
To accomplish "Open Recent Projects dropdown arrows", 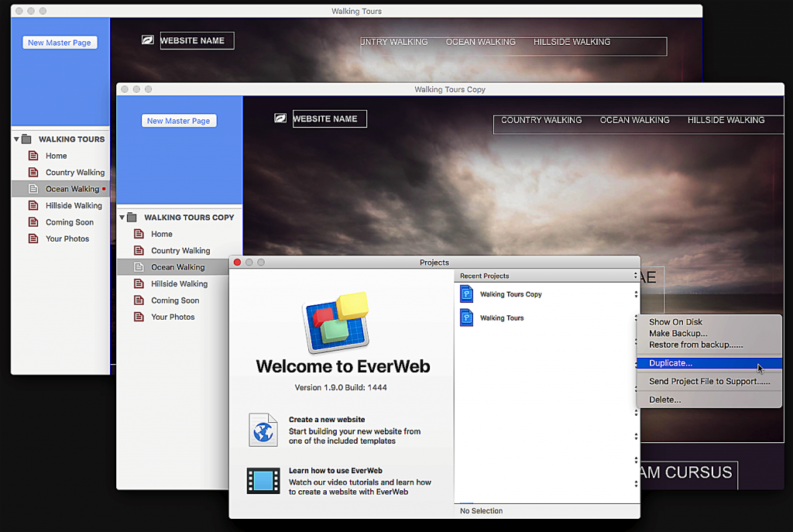I will [x=635, y=276].
